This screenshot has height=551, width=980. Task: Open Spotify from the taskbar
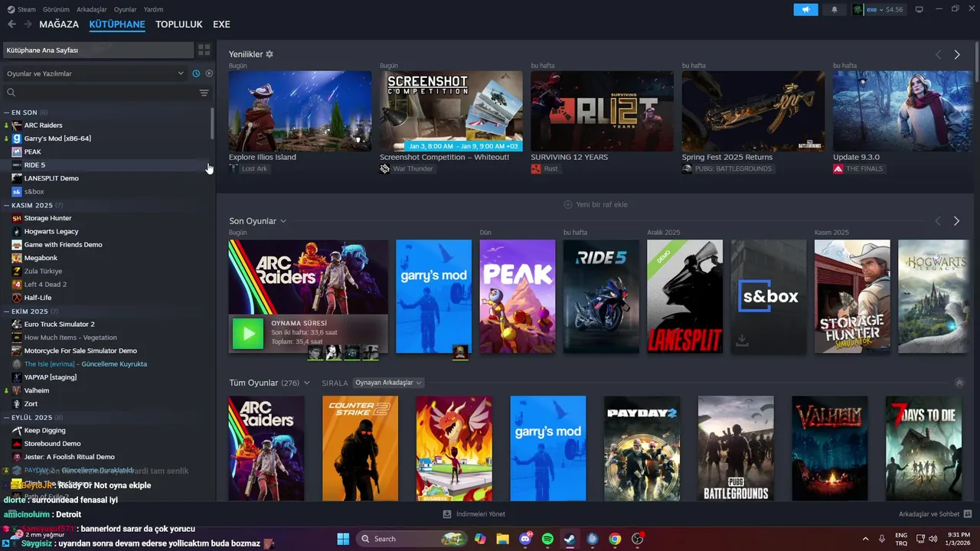coord(547,539)
